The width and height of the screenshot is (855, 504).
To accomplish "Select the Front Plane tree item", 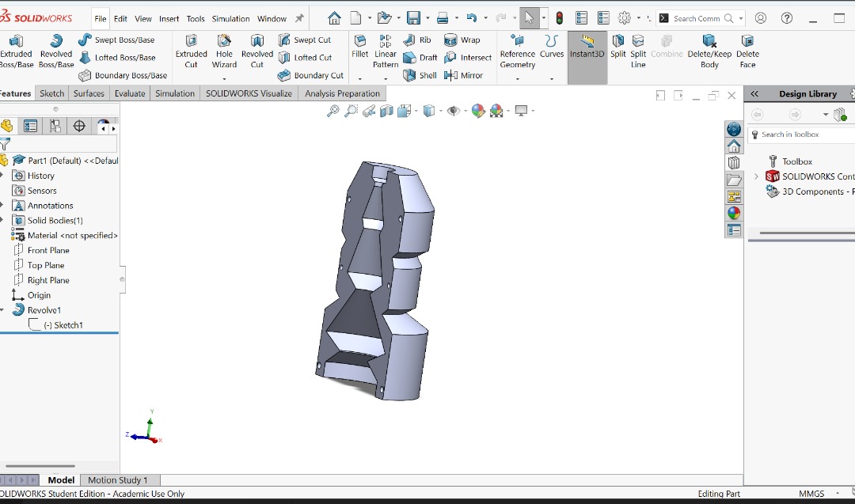I will pyautogui.click(x=48, y=250).
